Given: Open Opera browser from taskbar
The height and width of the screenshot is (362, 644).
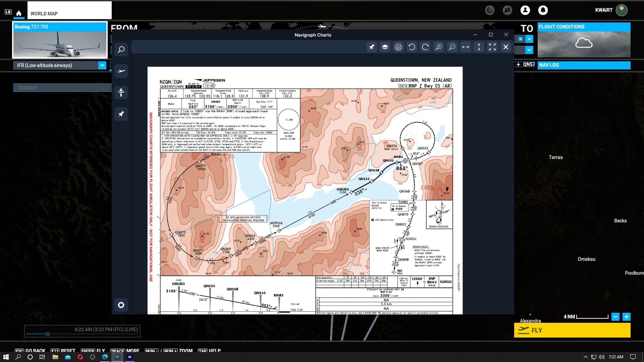Looking at the screenshot, I should (x=80, y=357).
